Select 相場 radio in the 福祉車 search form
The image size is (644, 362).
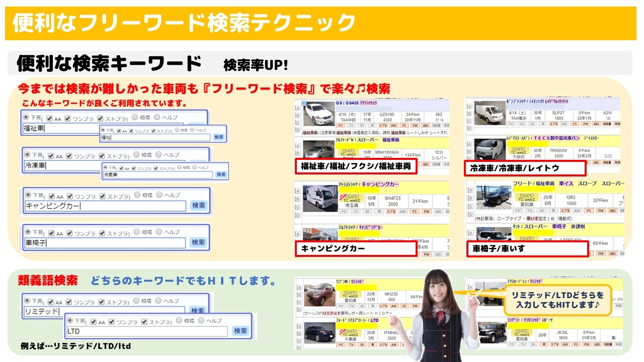click(134, 117)
